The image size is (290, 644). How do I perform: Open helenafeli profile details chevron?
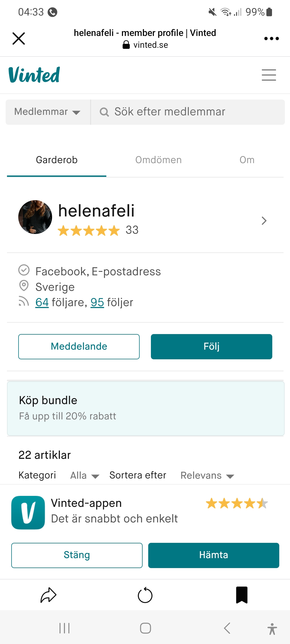[x=264, y=221]
